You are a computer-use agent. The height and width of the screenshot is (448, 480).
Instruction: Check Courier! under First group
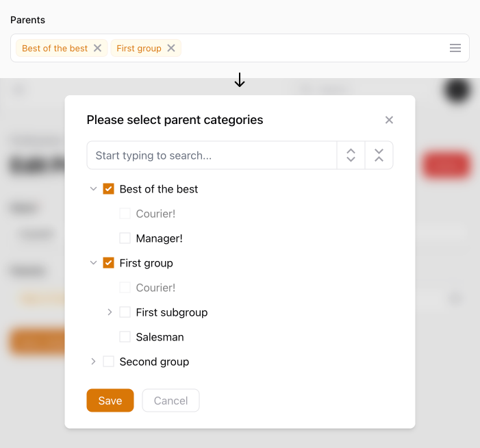(x=125, y=288)
